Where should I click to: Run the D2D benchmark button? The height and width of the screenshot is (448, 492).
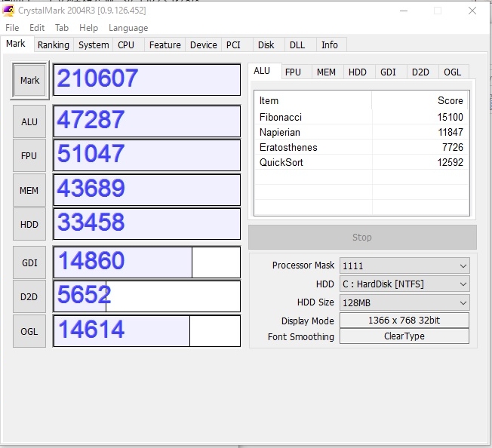click(29, 297)
